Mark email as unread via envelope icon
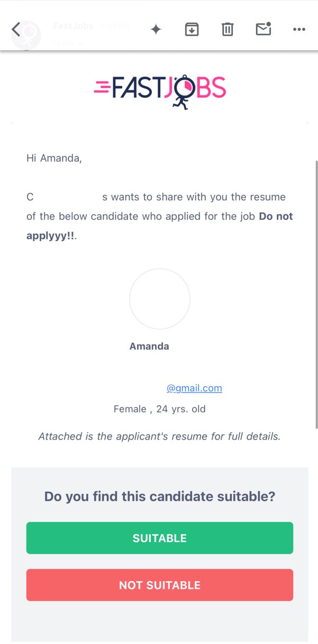318x644 pixels. [264, 29]
